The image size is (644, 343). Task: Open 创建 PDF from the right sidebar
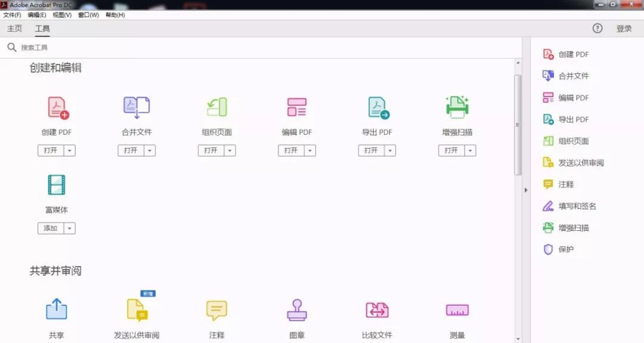pos(566,54)
